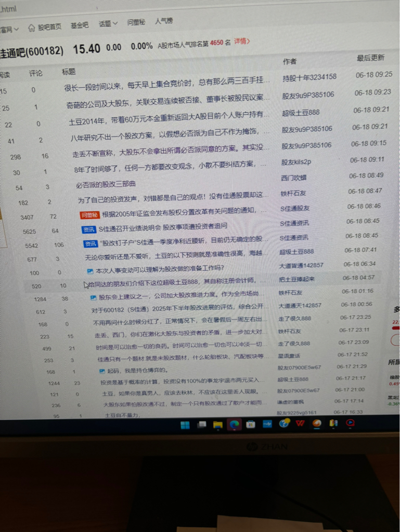Open post 投资是基于概率的计算

[x=183, y=381]
